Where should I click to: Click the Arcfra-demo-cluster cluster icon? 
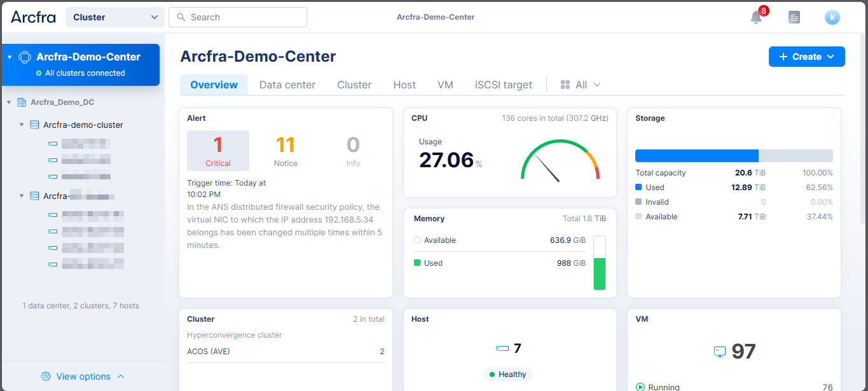click(x=34, y=125)
